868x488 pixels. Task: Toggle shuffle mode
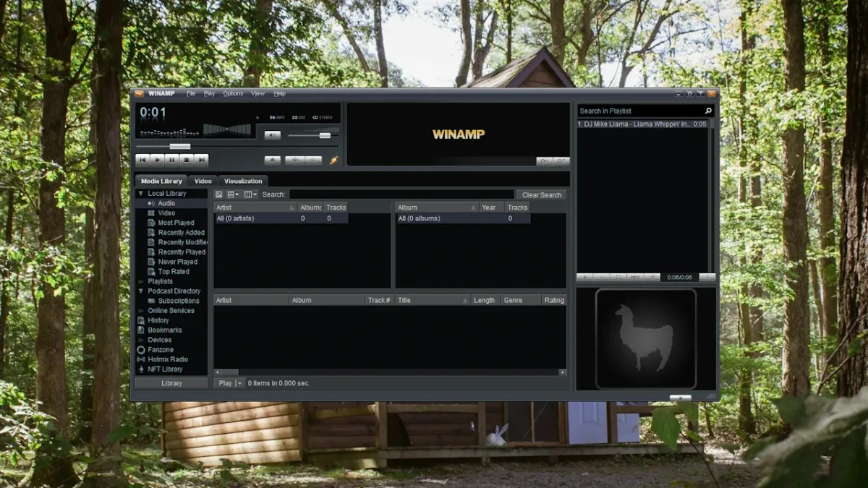294,160
